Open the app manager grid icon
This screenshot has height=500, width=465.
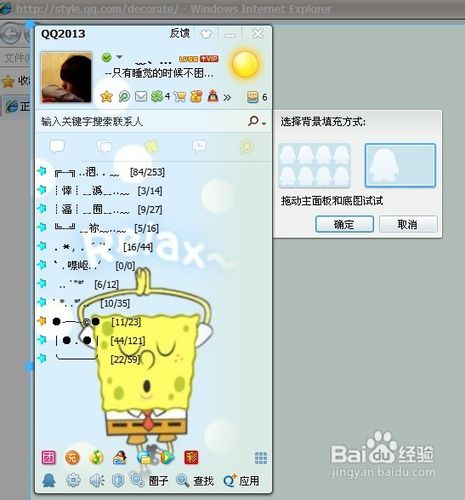[x=261, y=458]
